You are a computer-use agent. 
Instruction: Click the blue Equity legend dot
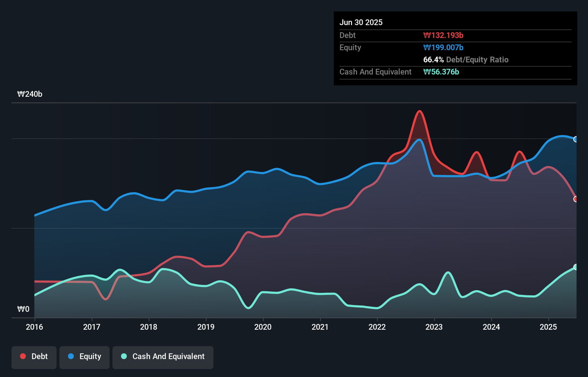[x=71, y=356]
